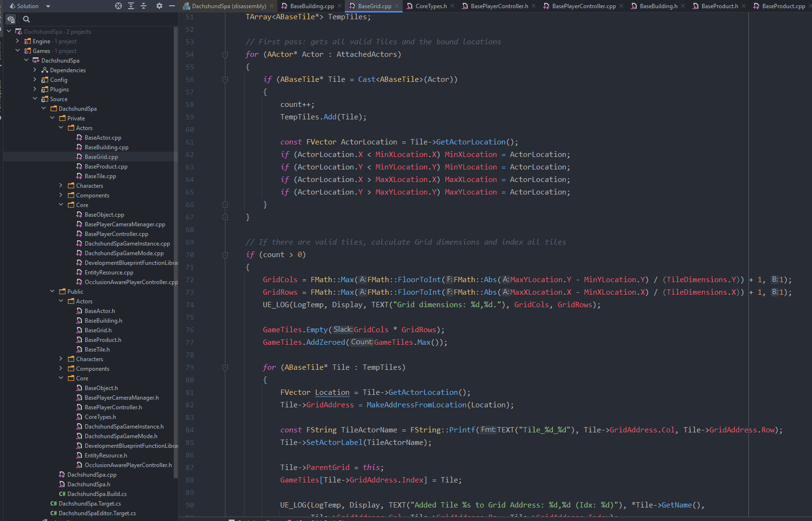Click MakeAddressFromLocation function call
This screenshot has height=521, width=812.
pyautogui.click(x=416, y=405)
